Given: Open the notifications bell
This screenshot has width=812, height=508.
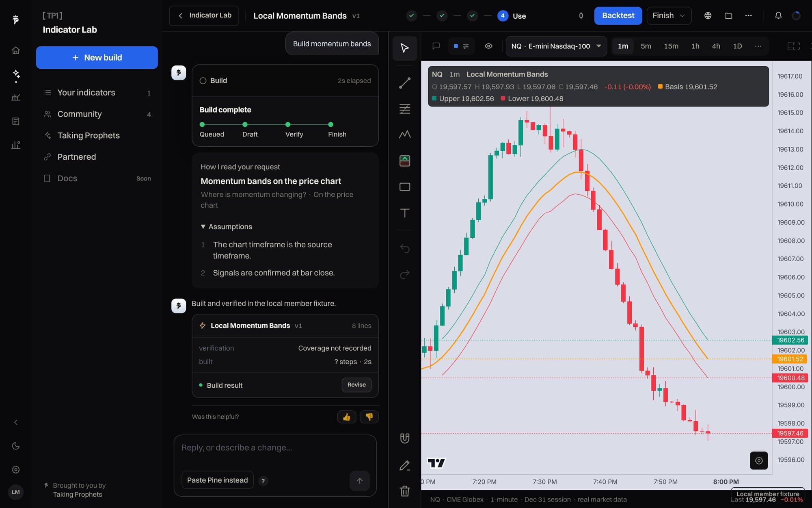Looking at the screenshot, I should pyautogui.click(x=778, y=15).
